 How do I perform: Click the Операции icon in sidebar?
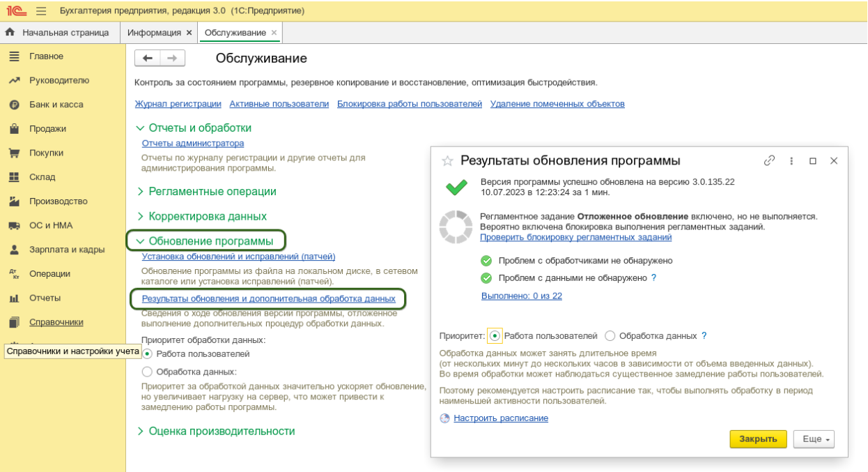click(14, 273)
